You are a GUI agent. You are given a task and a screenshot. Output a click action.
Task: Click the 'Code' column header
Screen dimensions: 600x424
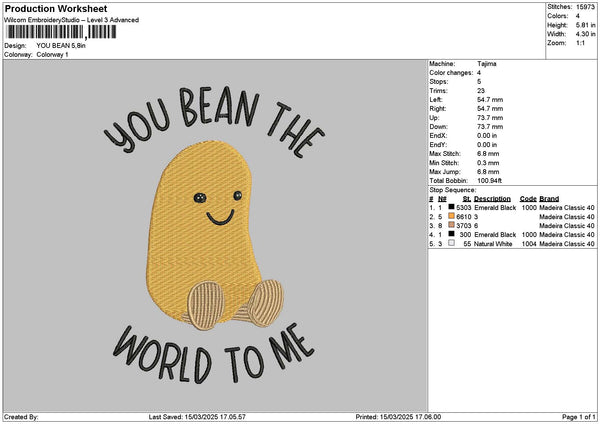pyautogui.click(x=528, y=198)
